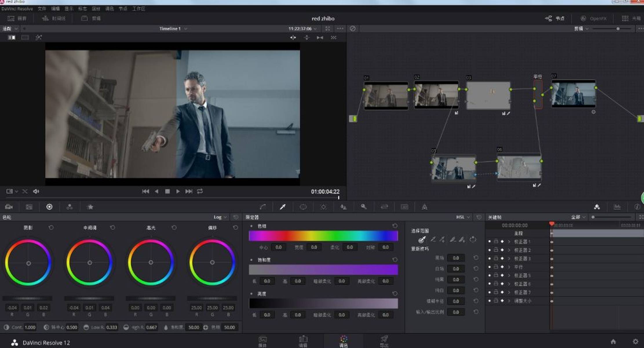Open project settings gear

(x=635, y=342)
